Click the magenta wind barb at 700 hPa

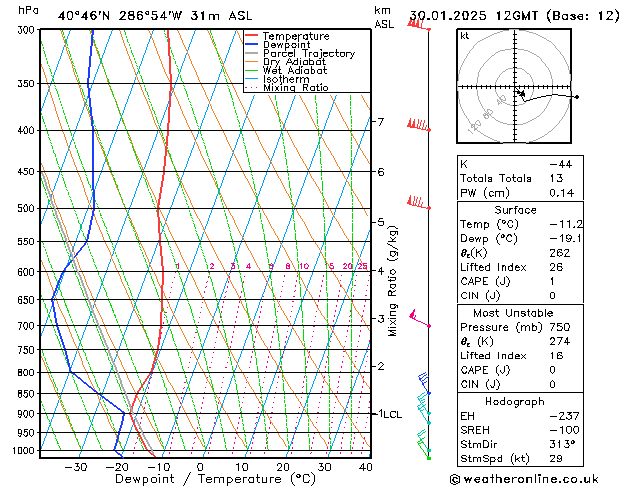pos(420,319)
